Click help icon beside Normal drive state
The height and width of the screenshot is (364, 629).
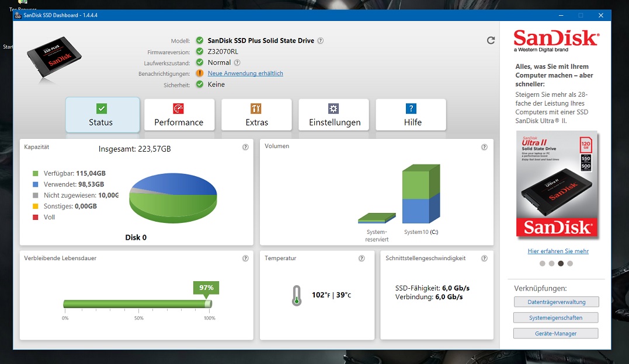coord(237,62)
